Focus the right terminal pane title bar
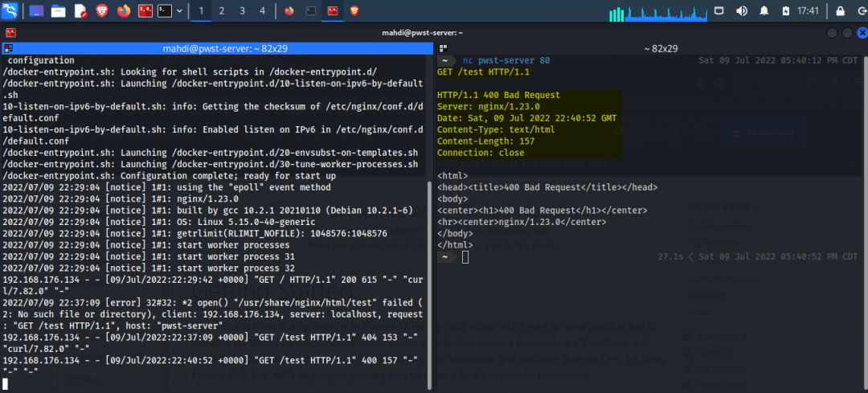 (652, 49)
